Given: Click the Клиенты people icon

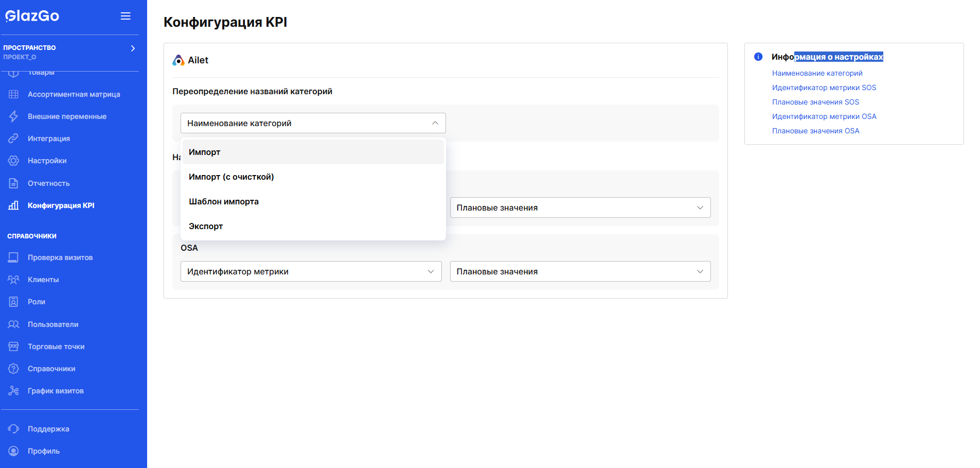Looking at the screenshot, I should coord(13,280).
